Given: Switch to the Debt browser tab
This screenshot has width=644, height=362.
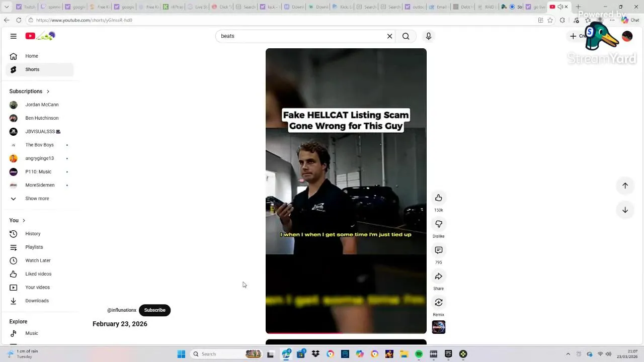Looking at the screenshot, I should tap(462, 7).
